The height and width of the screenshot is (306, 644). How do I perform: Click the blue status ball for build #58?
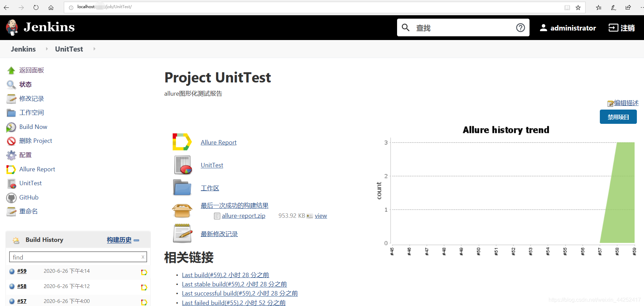[12, 286]
